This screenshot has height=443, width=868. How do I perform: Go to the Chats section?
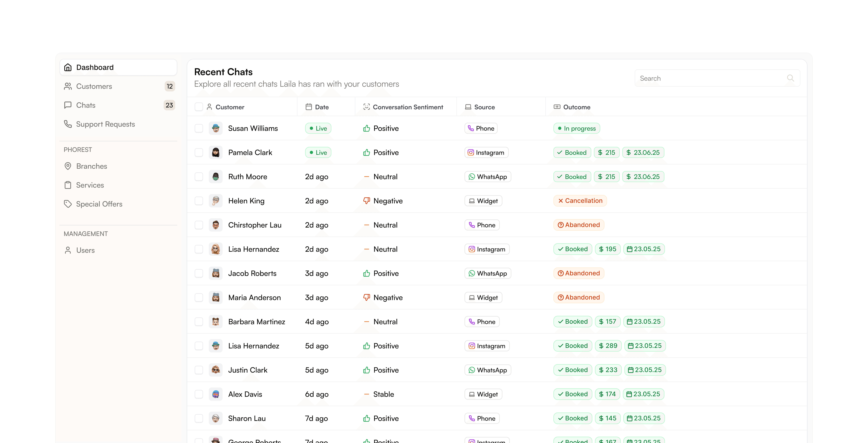tap(86, 105)
